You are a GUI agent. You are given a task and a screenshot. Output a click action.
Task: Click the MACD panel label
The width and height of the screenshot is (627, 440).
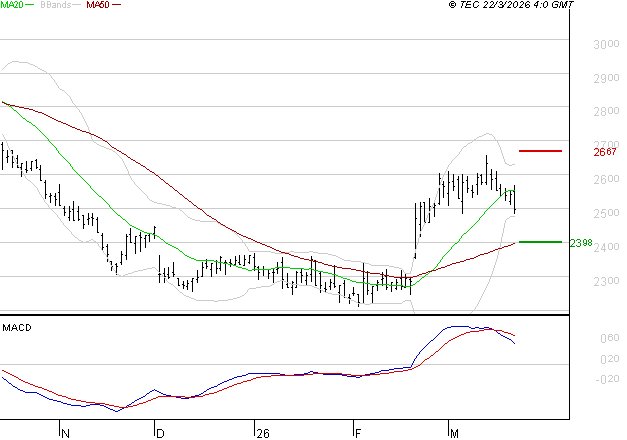coord(17,328)
